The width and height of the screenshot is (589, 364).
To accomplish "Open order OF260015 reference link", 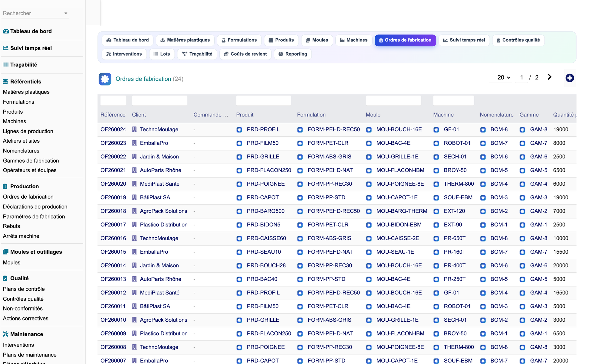I will coord(113,252).
